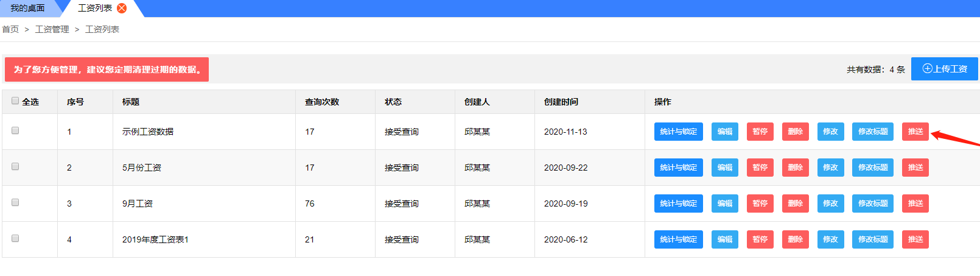
Task: Click 编辑 for 9月工资
Action: point(725,203)
